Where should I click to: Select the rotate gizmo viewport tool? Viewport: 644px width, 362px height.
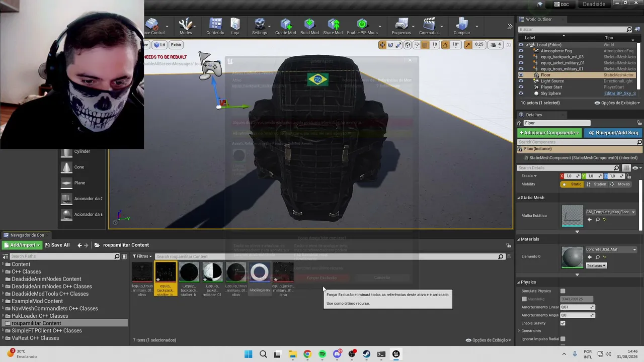click(x=390, y=45)
